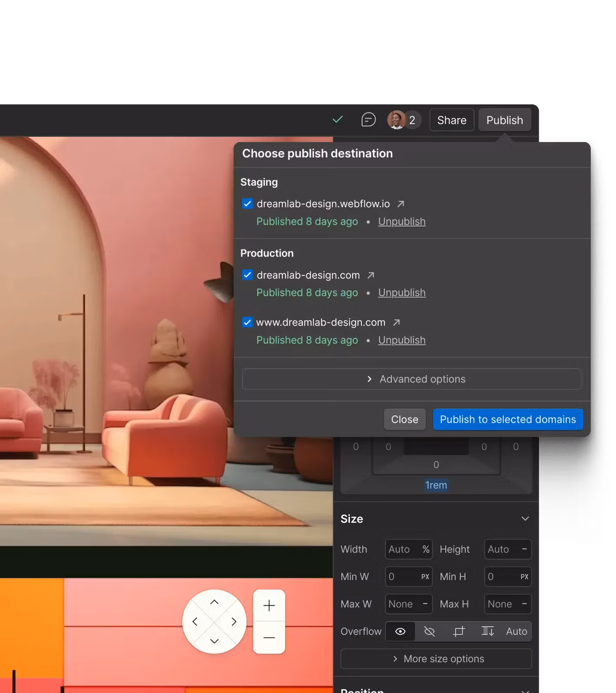
Task: Click the Share button
Action: click(451, 120)
